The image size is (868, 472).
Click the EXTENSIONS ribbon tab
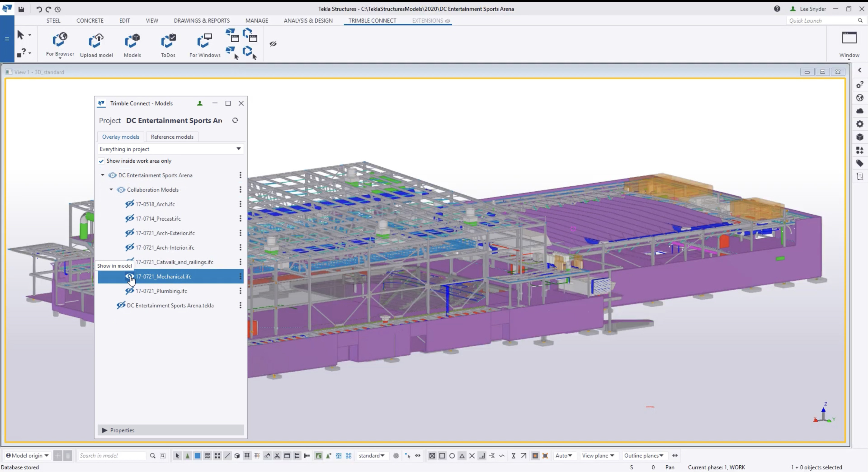pyautogui.click(x=431, y=20)
